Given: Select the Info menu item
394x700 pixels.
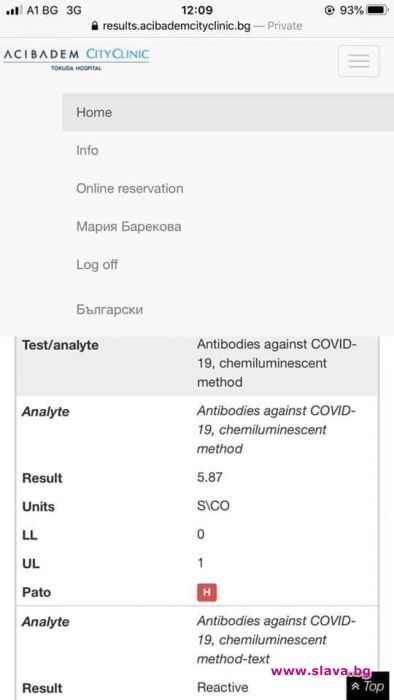Looking at the screenshot, I should pyautogui.click(x=87, y=150).
